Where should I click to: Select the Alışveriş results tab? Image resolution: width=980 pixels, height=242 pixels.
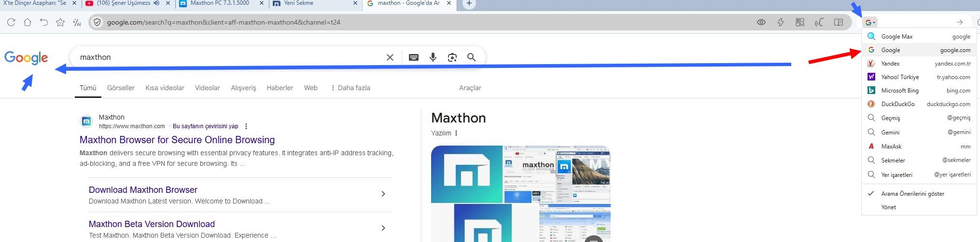tap(243, 88)
